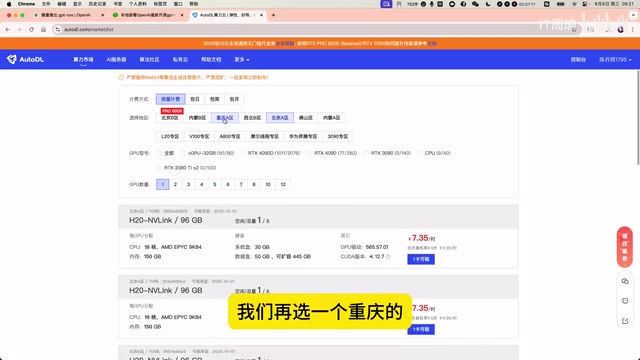This screenshot has width=640, height=360.
Task: Open the 算力市场 nav tab
Action: click(83, 60)
